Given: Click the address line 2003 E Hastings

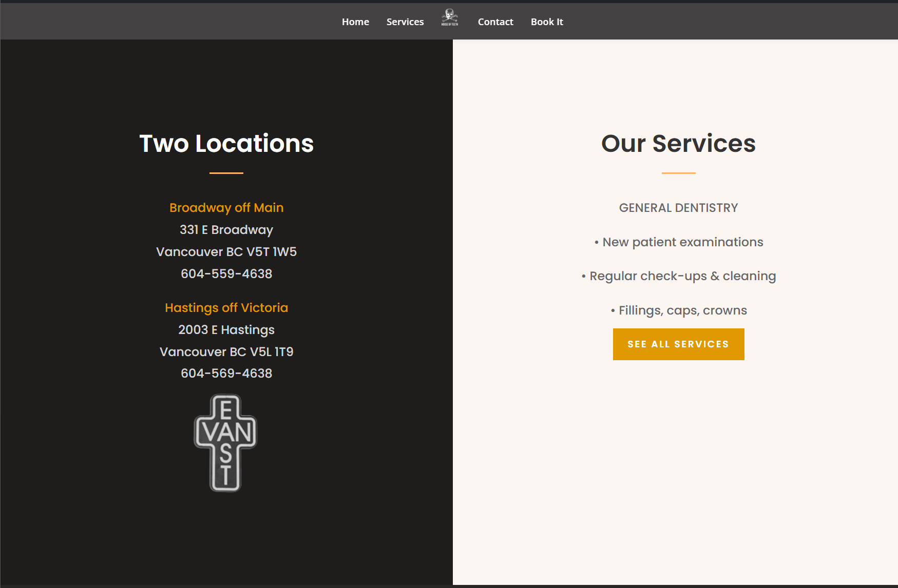Looking at the screenshot, I should pos(226,330).
